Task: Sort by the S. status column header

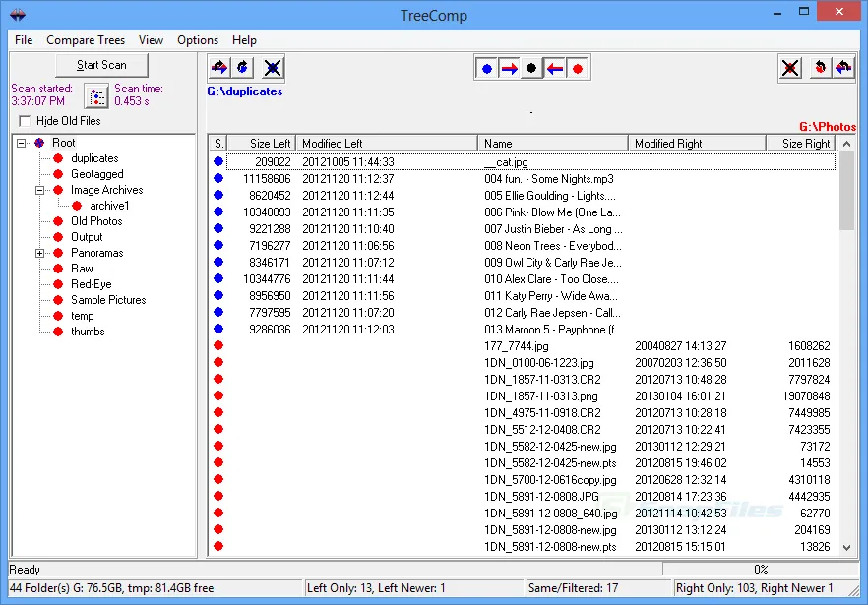Action: (218, 144)
